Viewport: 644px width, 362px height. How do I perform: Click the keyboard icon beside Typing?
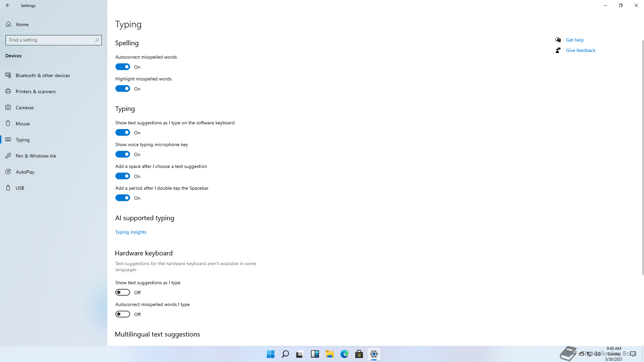click(x=8, y=139)
